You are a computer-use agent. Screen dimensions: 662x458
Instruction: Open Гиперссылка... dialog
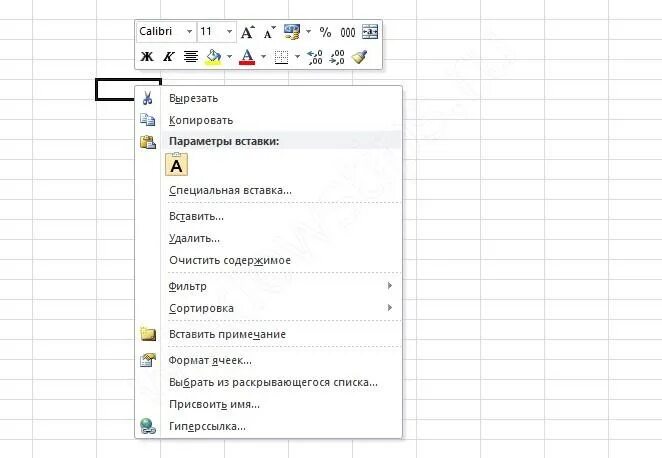[x=268, y=426]
